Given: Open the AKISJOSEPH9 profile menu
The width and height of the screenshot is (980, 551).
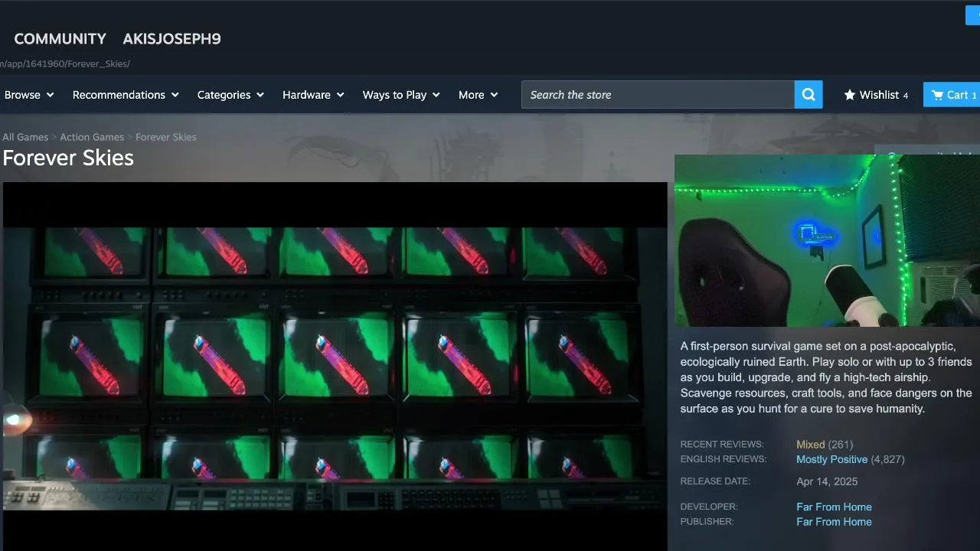Looking at the screenshot, I should point(171,39).
